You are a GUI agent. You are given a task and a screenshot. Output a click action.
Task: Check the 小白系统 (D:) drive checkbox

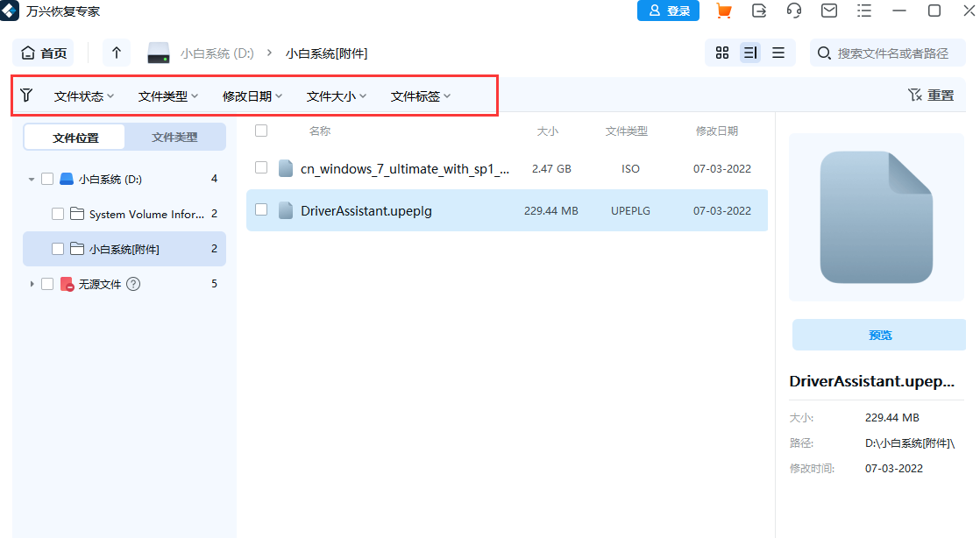[x=46, y=179]
